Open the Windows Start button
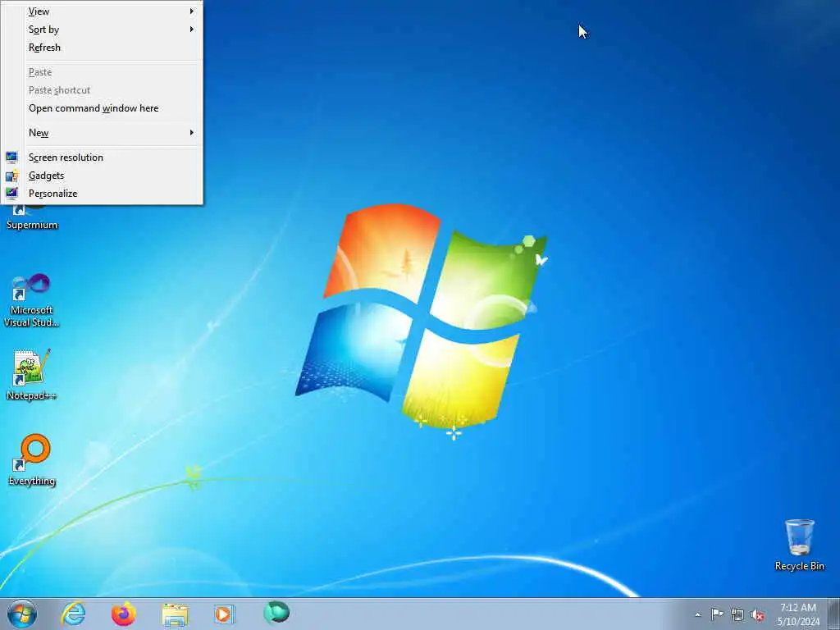The width and height of the screenshot is (840, 630). pyautogui.click(x=22, y=614)
